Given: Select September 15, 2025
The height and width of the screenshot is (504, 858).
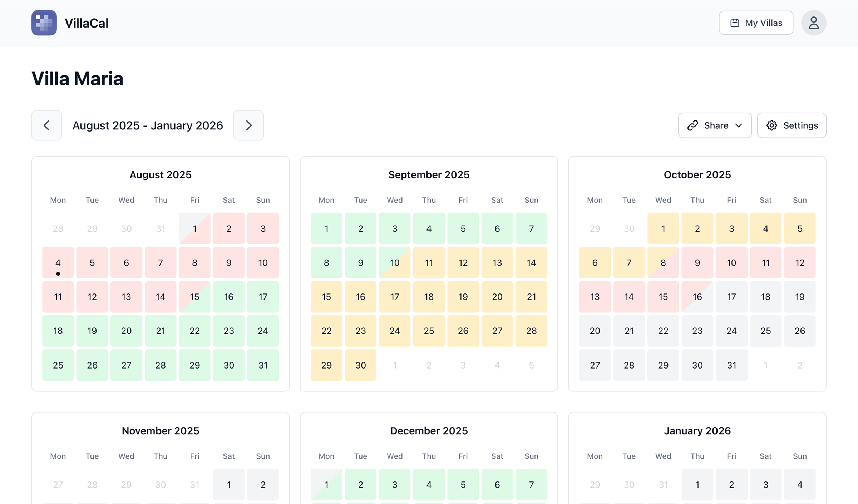Looking at the screenshot, I should point(326,297).
